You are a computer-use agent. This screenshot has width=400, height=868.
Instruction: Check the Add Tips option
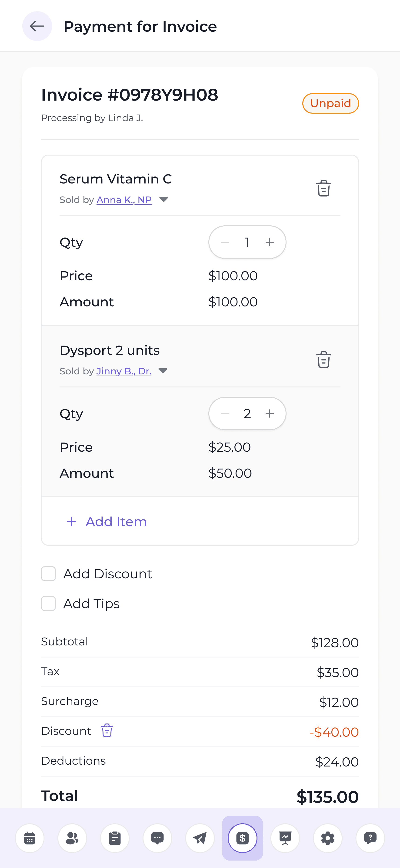[48, 604]
